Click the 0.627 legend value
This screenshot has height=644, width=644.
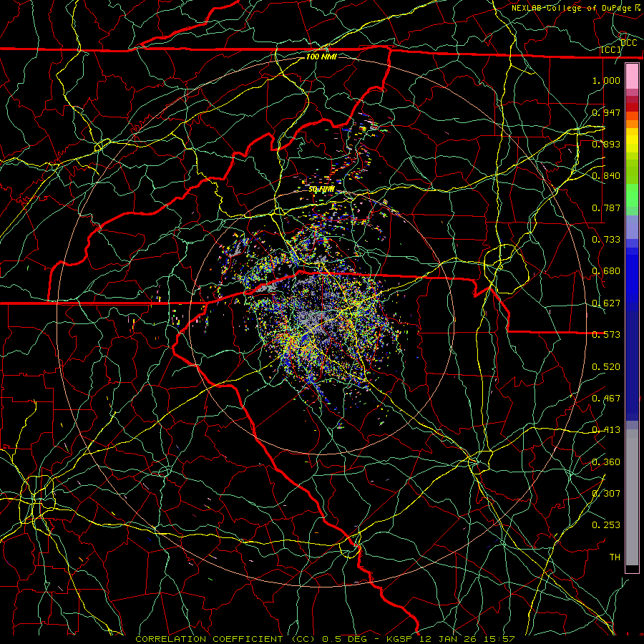[x=606, y=303]
